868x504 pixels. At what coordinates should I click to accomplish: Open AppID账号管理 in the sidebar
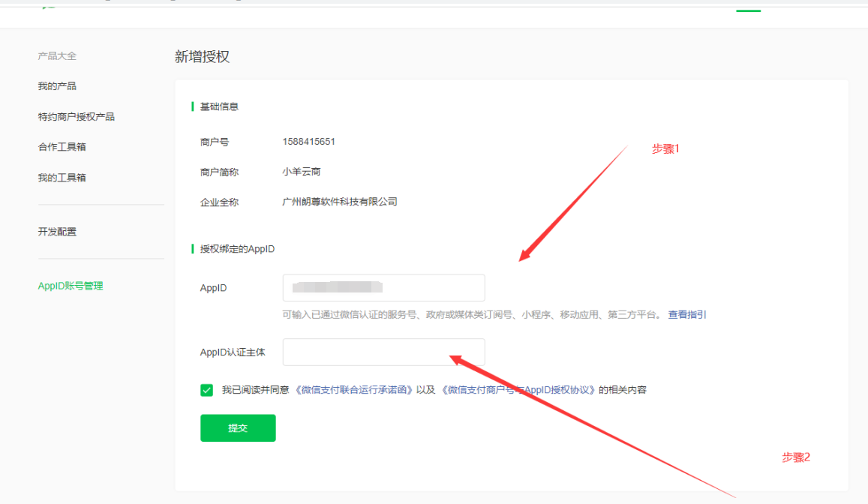(71, 286)
